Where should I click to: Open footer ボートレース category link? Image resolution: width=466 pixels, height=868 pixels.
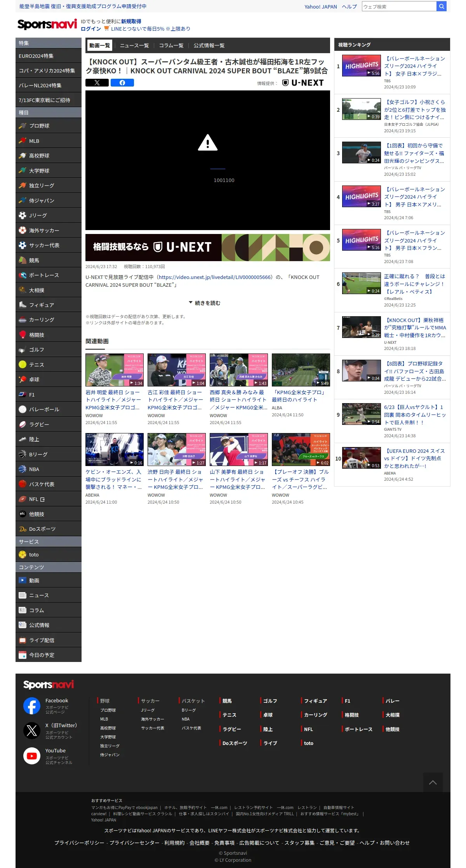[358, 729]
